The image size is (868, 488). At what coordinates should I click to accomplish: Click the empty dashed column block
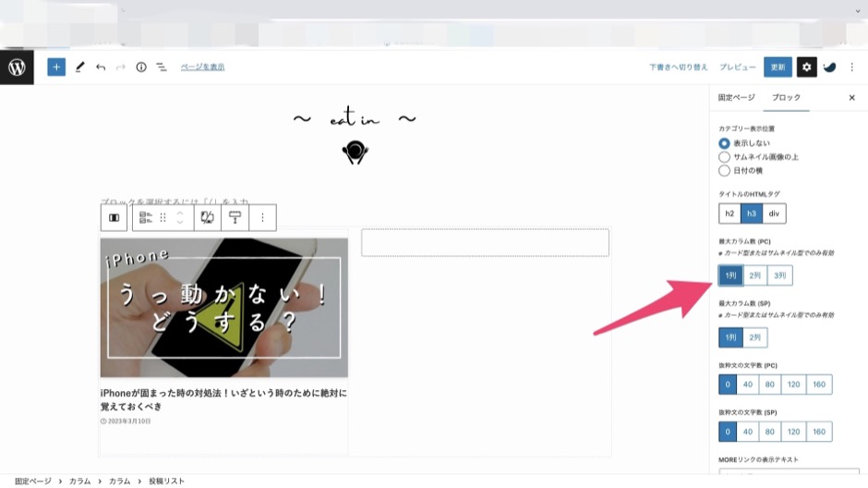[x=485, y=243]
